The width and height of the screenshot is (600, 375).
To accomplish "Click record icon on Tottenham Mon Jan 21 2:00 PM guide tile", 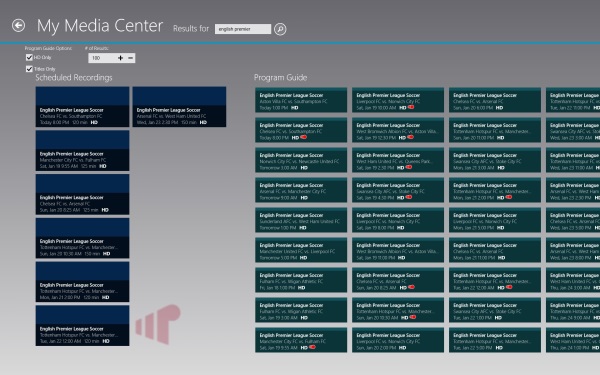I will [x=509, y=197].
